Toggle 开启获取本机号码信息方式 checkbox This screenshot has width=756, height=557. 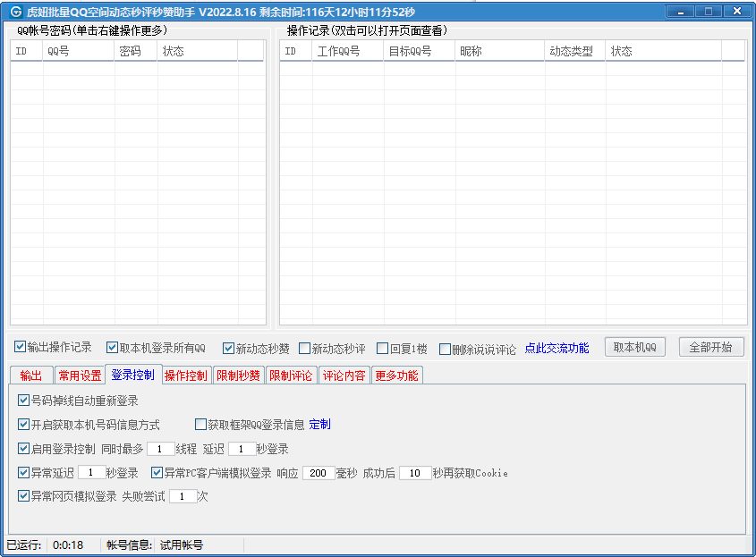23,424
